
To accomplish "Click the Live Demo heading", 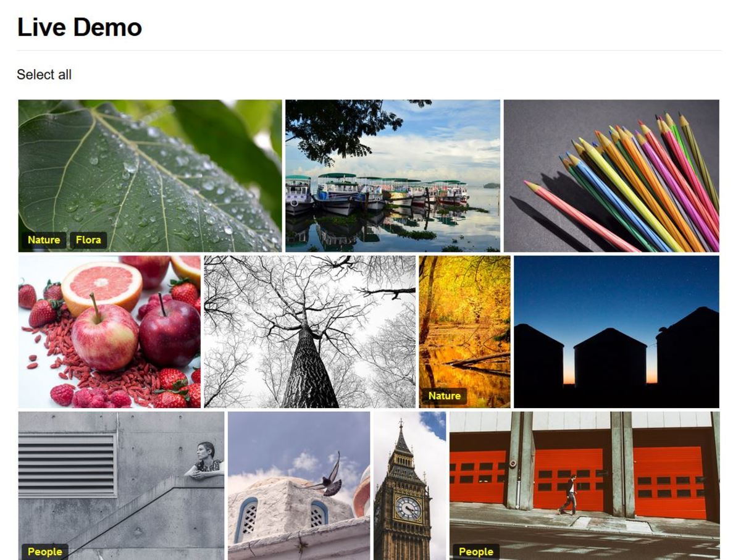I will (80, 27).
